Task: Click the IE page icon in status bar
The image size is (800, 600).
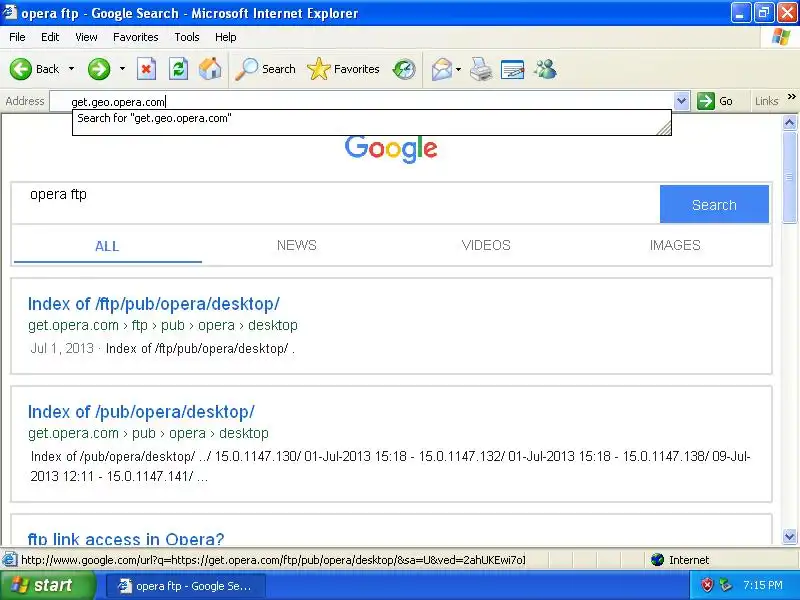Action: point(9,560)
